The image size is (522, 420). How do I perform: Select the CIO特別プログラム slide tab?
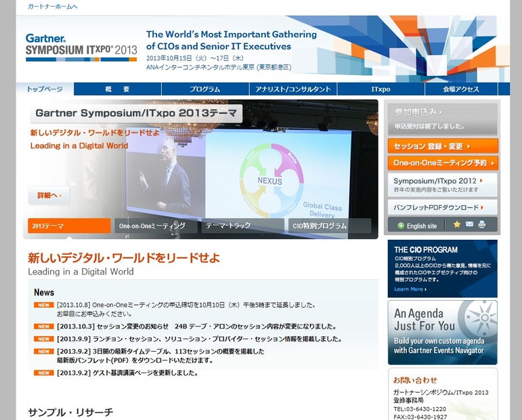pyautogui.click(x=330, y=226)
